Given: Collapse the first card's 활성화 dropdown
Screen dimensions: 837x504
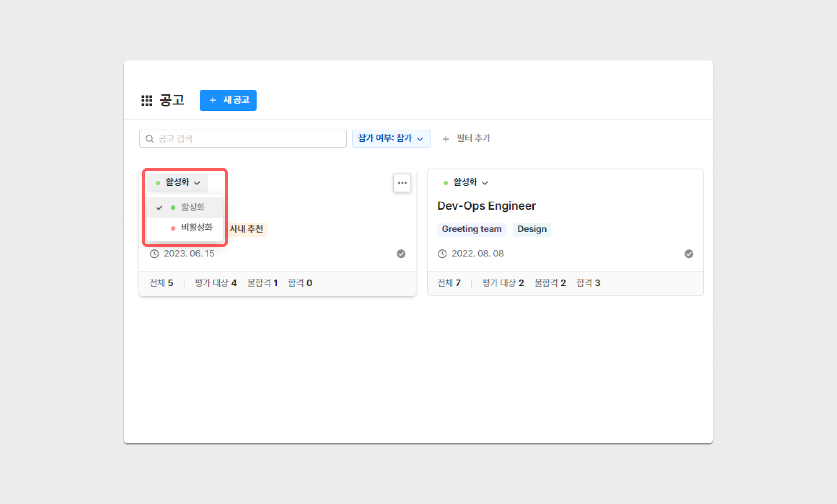Looking at the screenshot, I should coord(178,182).
